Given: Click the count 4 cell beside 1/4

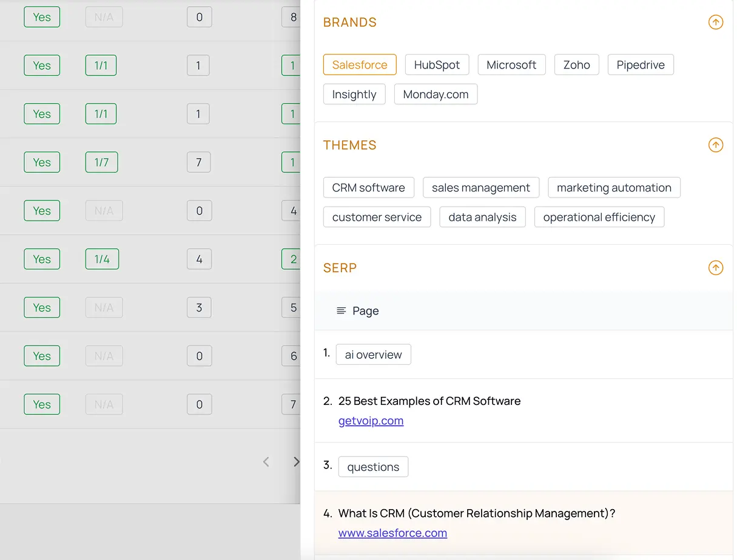Looking at the screenshot, I should pyautogui.click(x=199, y=259).
